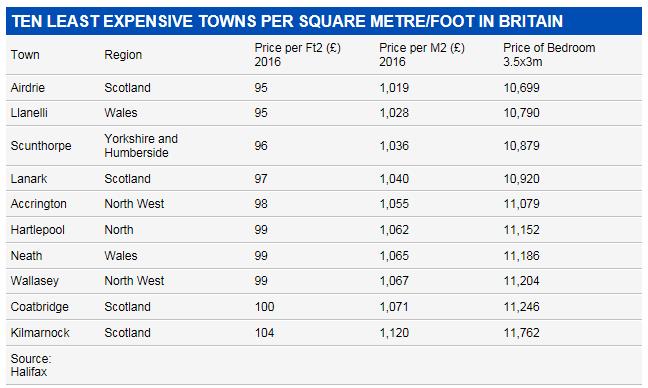Select the Airdrie town cell

click(28, 88)
